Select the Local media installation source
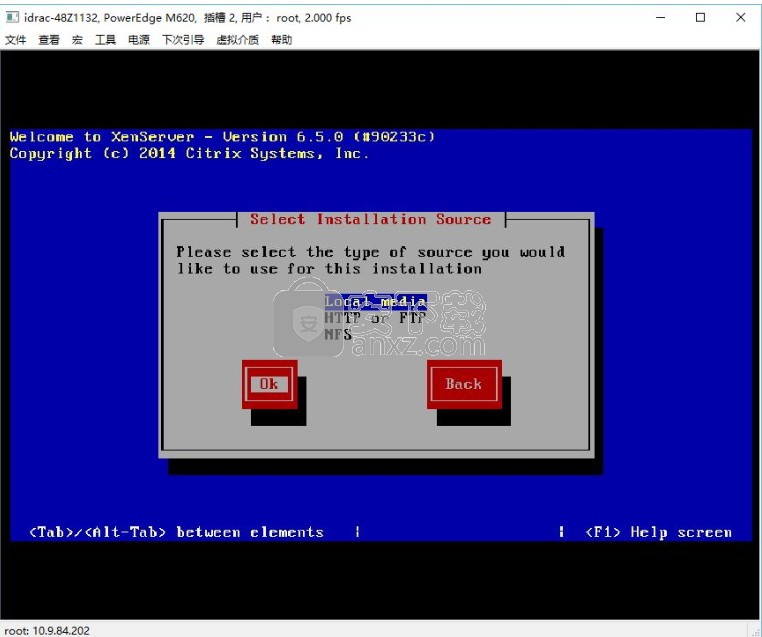 coord(376,301)
